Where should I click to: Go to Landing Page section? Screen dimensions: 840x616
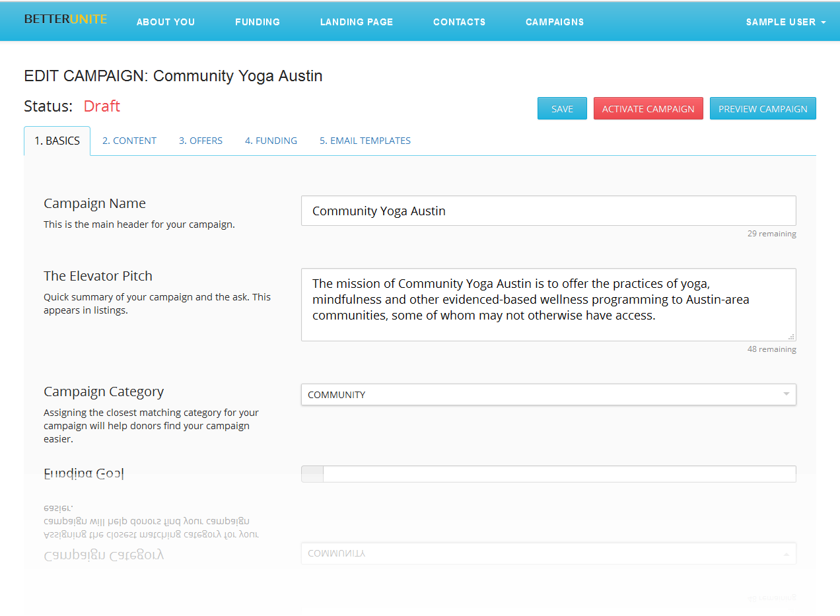click(x=357, y=22)
